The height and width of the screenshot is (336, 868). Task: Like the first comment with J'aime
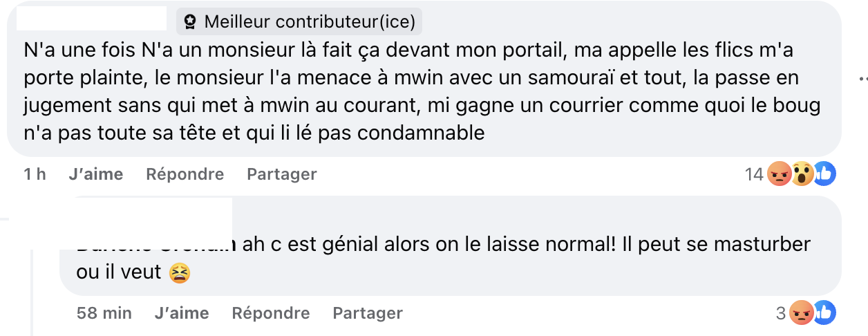pos(95,174)
